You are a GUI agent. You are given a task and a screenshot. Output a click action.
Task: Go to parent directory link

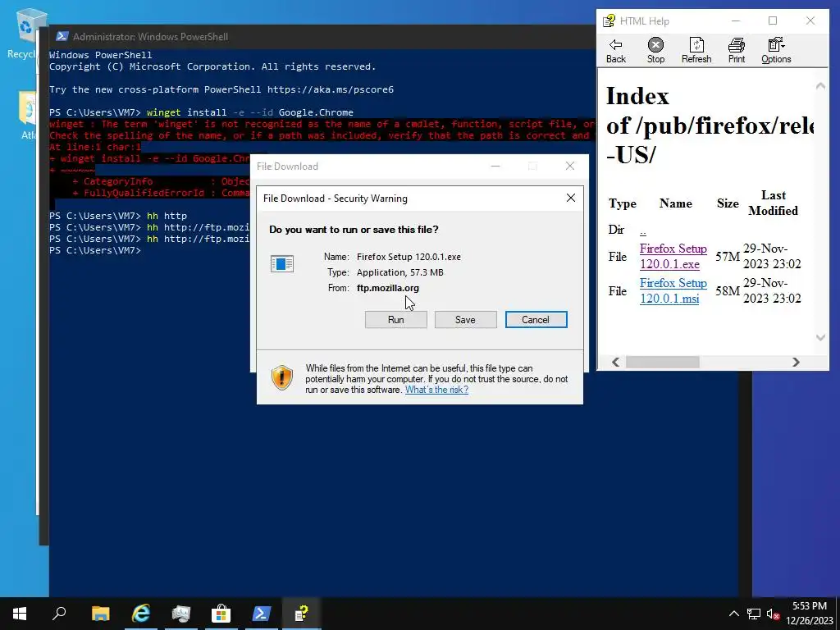coord(643,231)
